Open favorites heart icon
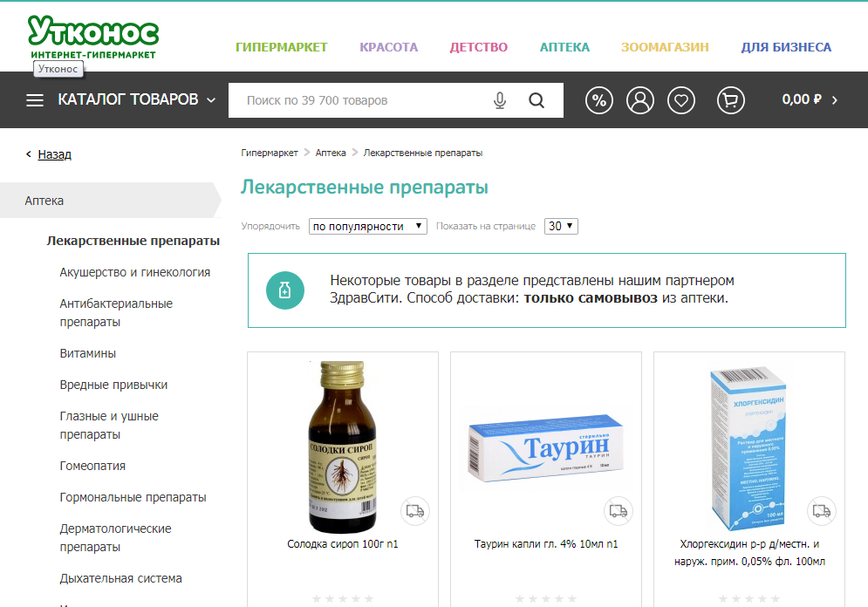 (681, 100)
